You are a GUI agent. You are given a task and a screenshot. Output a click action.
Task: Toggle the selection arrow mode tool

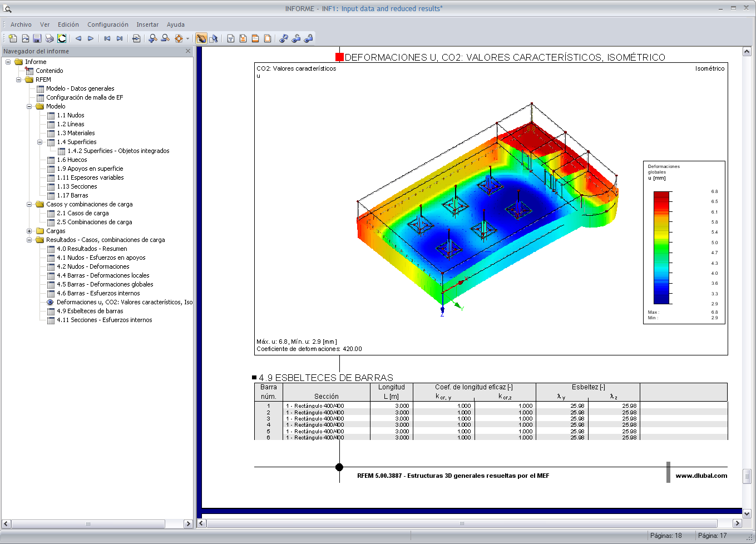[214, 38]
